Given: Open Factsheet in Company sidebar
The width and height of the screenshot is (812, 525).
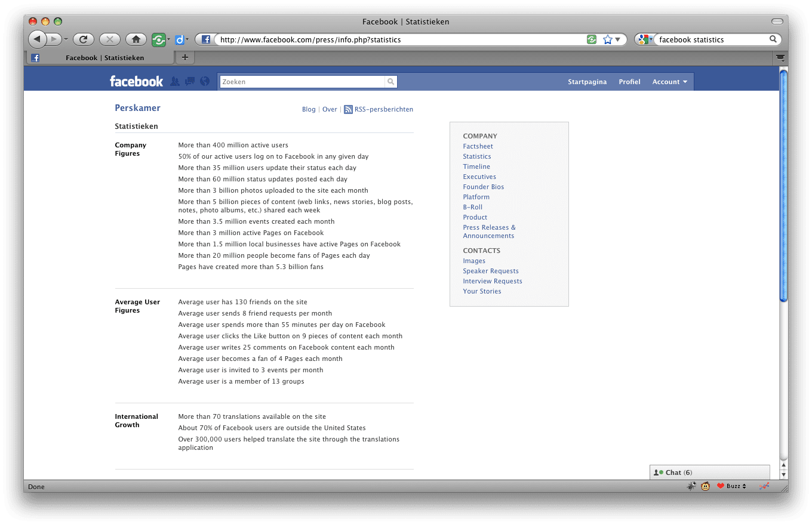Looking at the screenshot, I should coord(478,146).
